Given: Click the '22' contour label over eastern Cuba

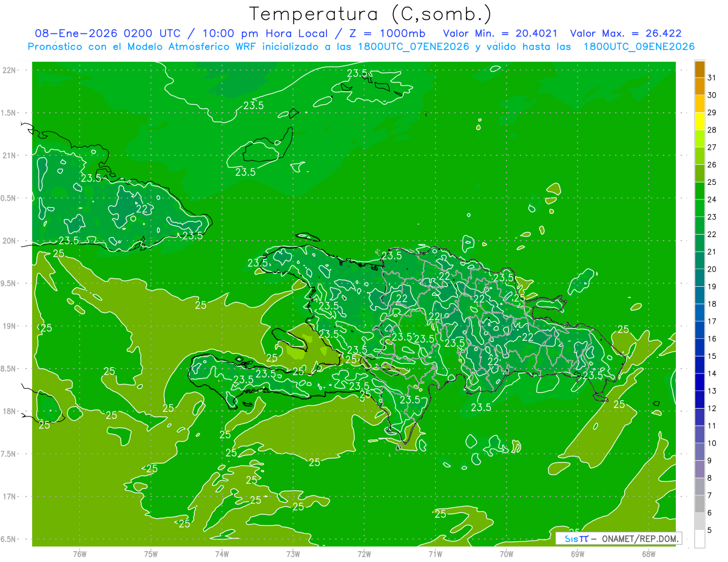Looking at the screenshot, I should [142, 209].
